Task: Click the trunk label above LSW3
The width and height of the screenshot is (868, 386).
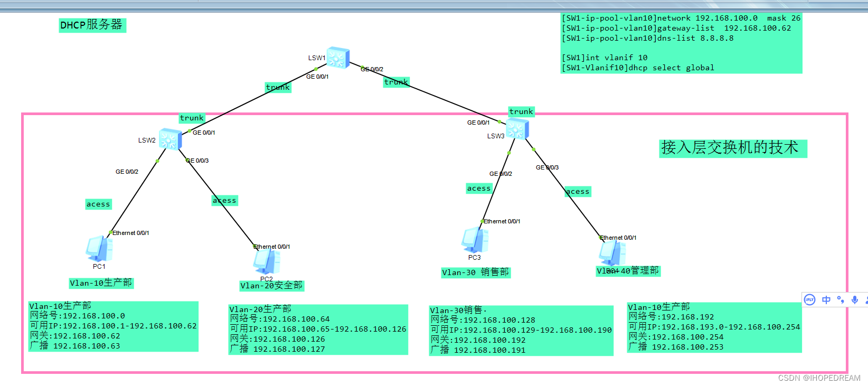Action: (x=521, y=111)
